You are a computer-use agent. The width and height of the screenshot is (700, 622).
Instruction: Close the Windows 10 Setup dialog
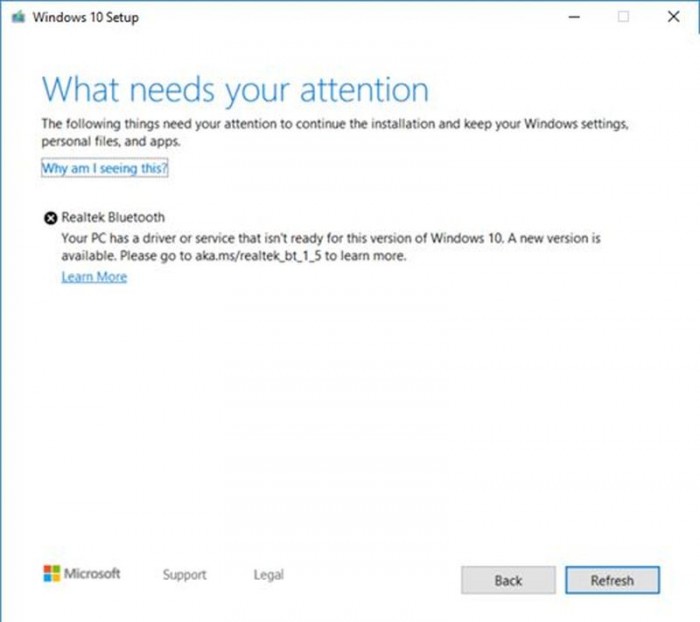[x=672, y=17]
